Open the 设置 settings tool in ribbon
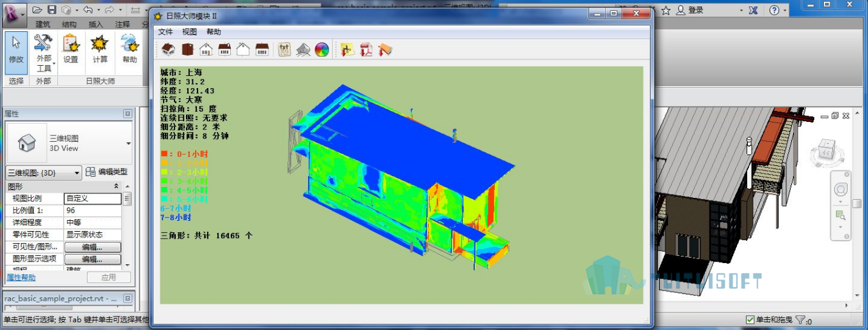The image size is (868, 330). point(70,49)
